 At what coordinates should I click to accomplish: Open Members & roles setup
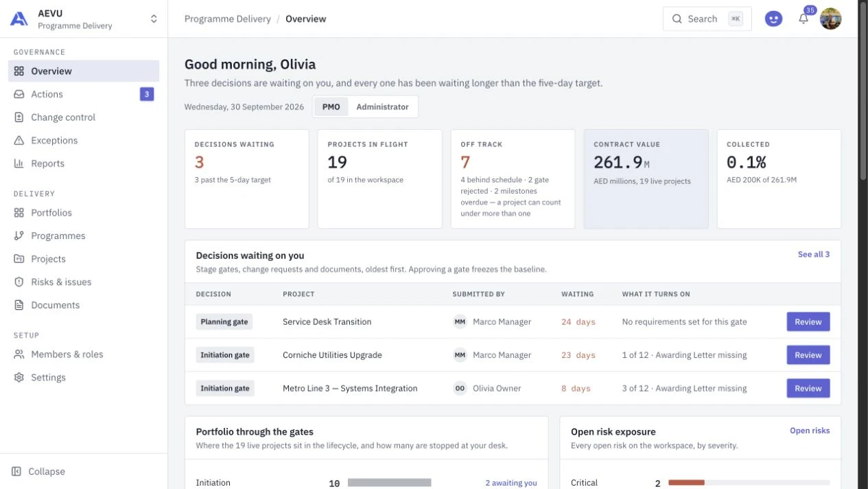point(84,354)
